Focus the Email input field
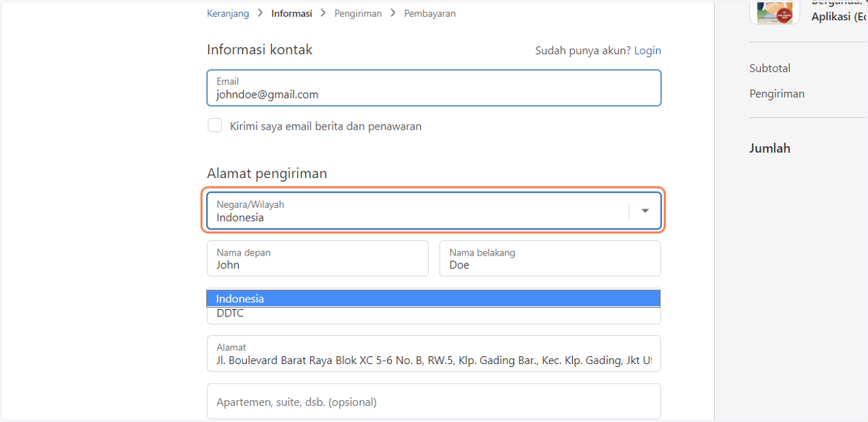The height and width of the screenshot is (422, 868). pos(434,88)
